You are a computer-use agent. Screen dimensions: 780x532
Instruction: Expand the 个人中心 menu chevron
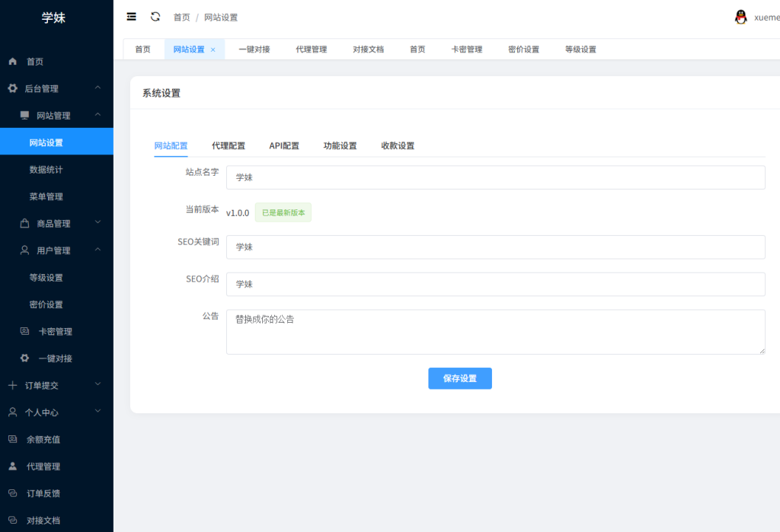click(97, 412)
